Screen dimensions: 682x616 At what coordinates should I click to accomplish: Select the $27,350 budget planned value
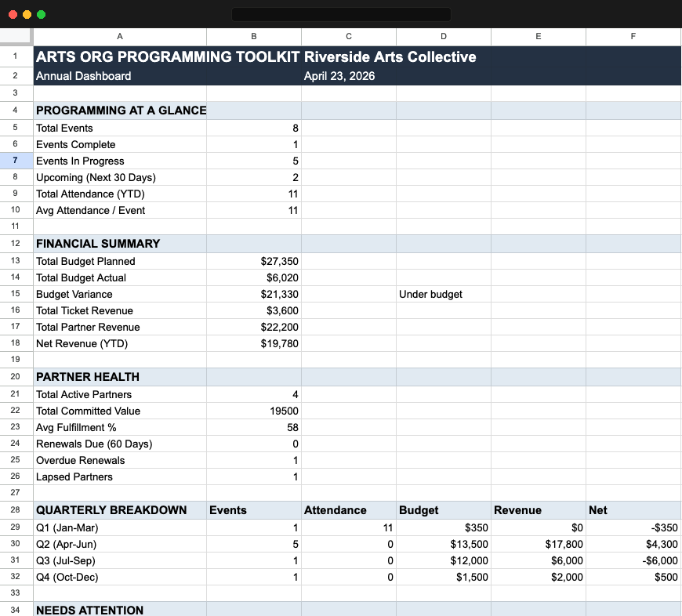(x=254, y=261)
